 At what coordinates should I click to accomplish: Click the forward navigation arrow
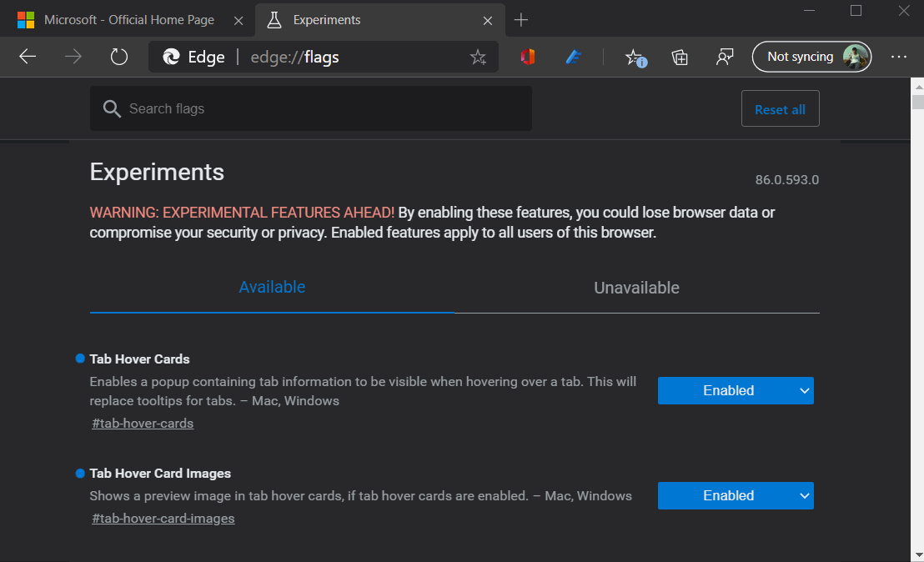[x=73, y=57]
